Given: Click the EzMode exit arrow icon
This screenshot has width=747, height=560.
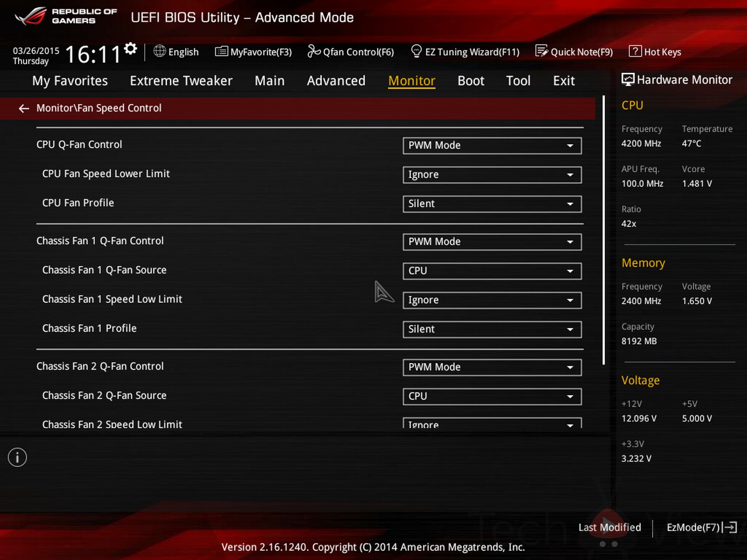Looking at the screenshot, I should pyautogui.click(x=730, y=527).
